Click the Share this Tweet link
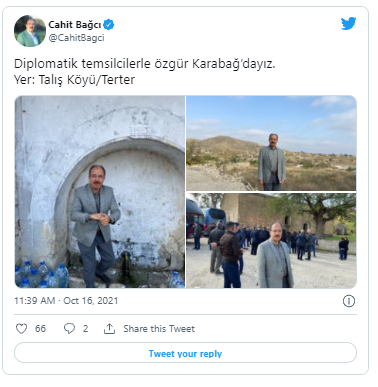Viewport: 378px width, 387px height. coord(159,329)
